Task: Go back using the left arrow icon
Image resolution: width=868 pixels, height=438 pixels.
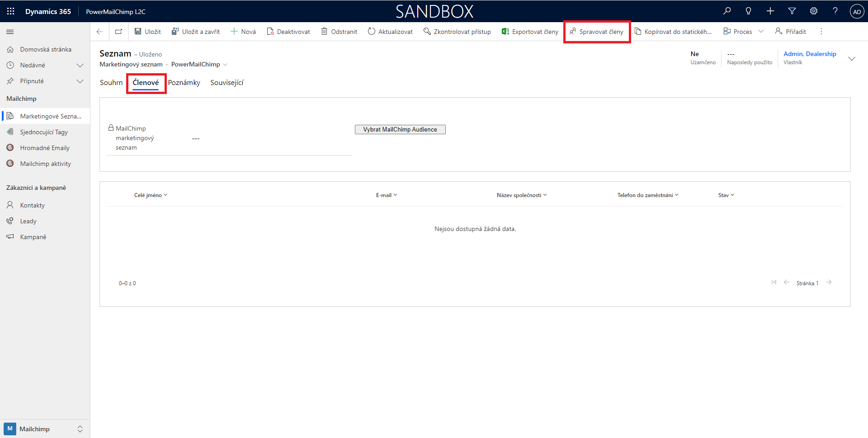Action: pyautogui.click(x=100, y=32)
